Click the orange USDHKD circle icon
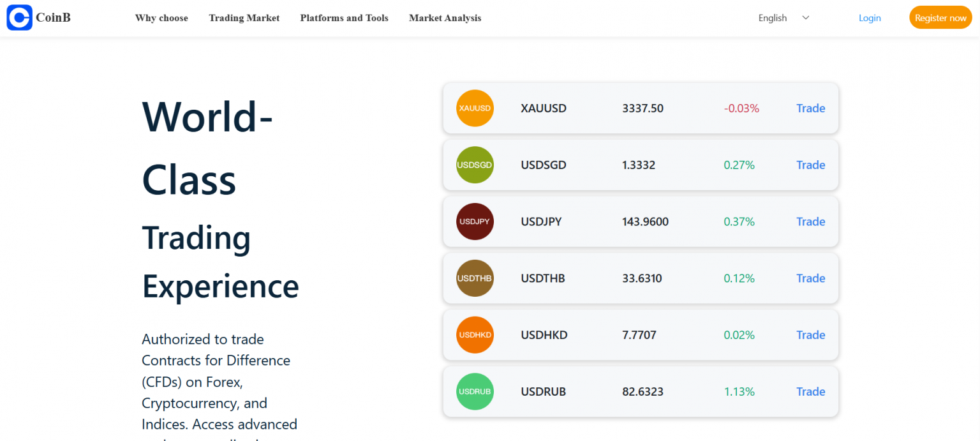980x441 pixels. [475, 335]
